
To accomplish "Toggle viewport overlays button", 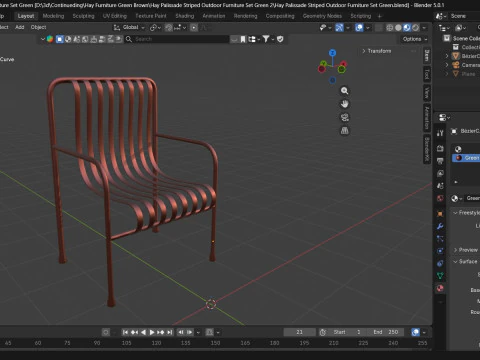I will coord(359,28).
